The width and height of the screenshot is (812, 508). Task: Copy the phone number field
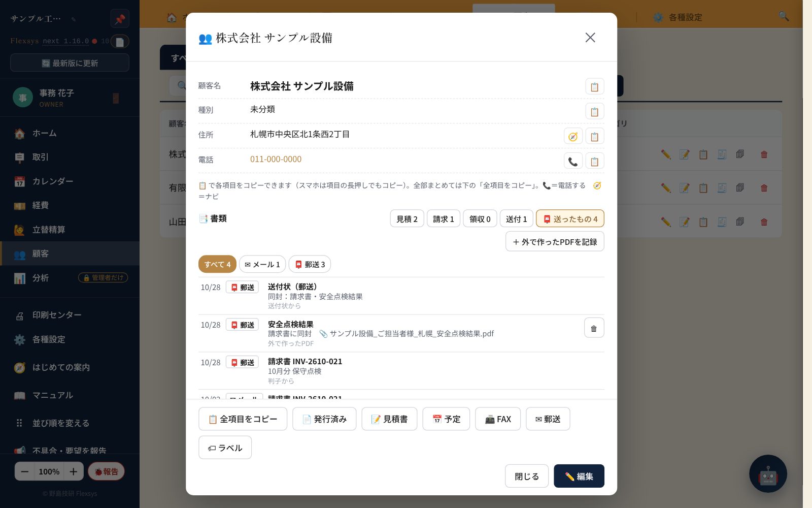pos(594,161)
